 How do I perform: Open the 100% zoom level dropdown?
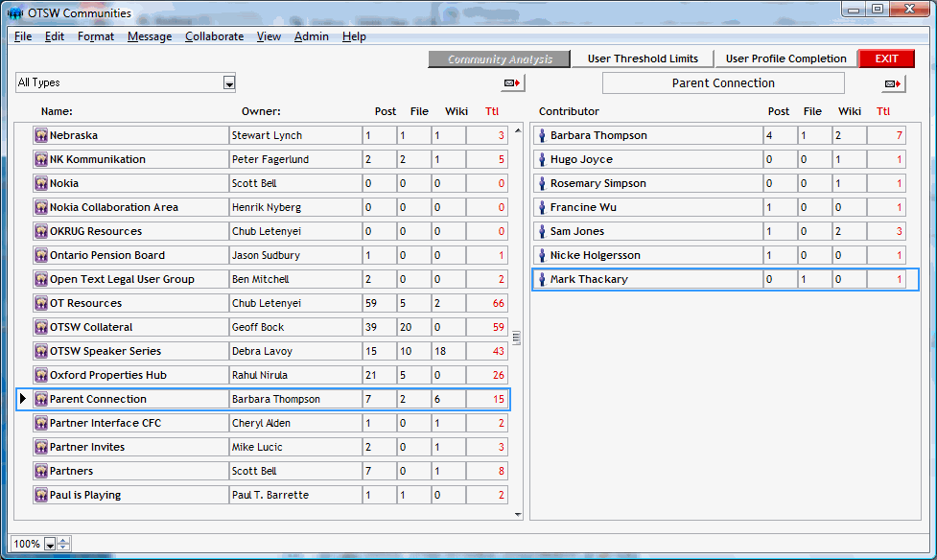[x=49, y=545]
